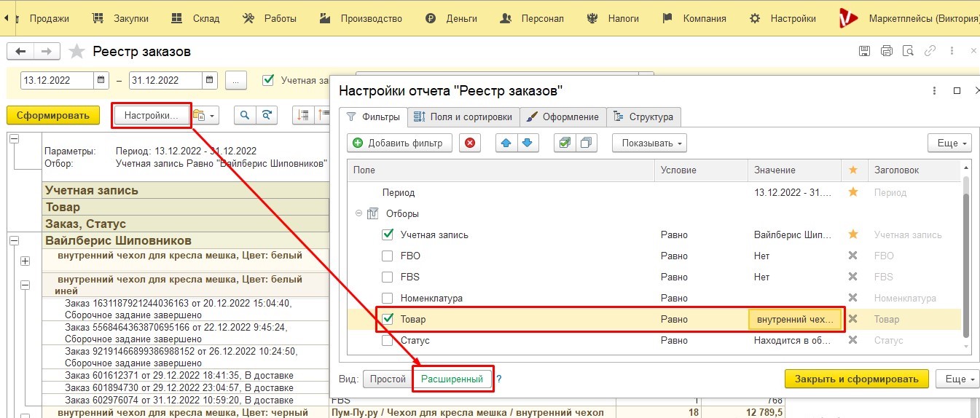Viewport: 980px width, 418px height.
Task: Open the Еще menu next to Показывать
Action: (949, 143)
